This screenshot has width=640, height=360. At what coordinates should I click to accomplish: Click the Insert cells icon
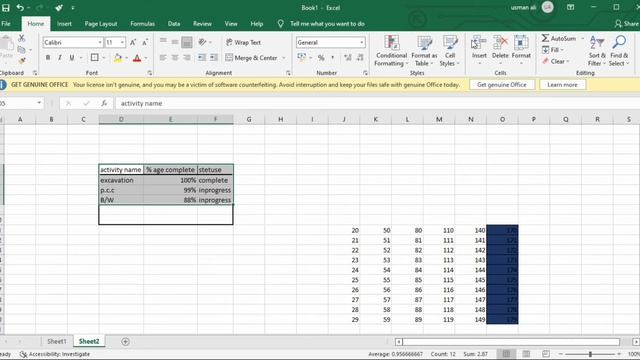coord(479,43)
